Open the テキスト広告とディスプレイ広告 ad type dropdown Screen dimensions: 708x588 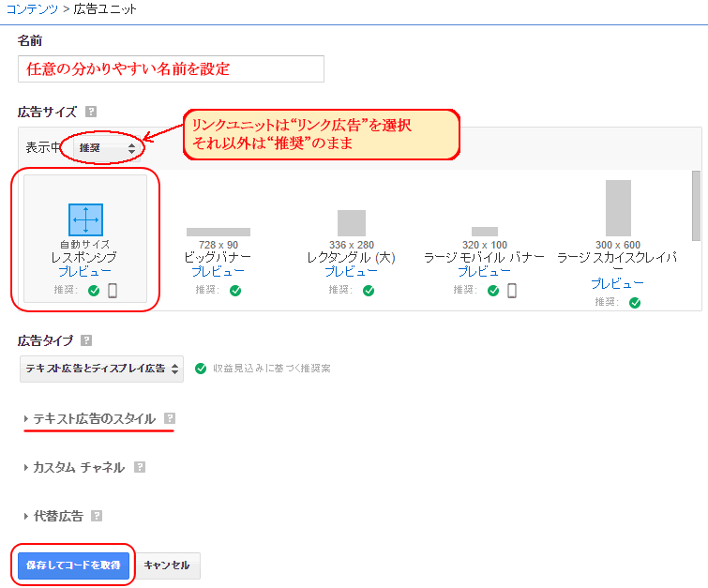101,369
